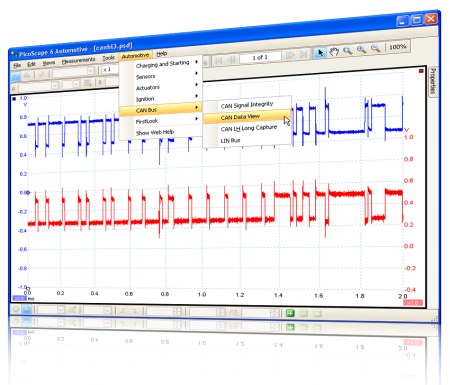Click the first magnifier zoom tool
The image size is (450, 385).
point(347,51)
